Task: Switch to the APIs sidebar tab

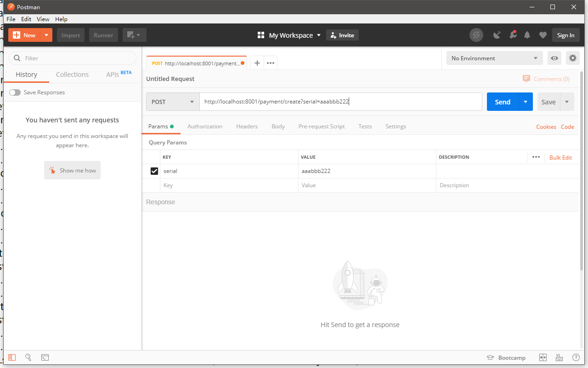Action: pyautogui.click(x=119, y=74)
